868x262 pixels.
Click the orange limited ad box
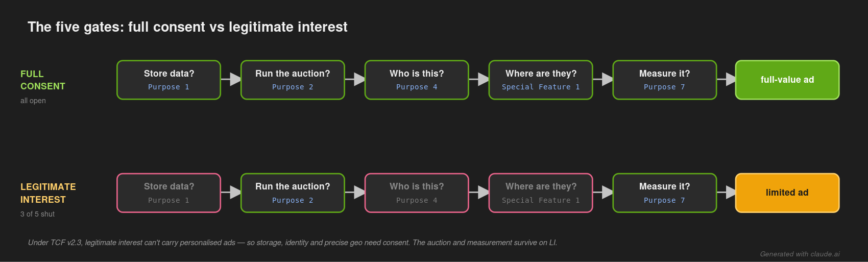click(x=787, y=193)
